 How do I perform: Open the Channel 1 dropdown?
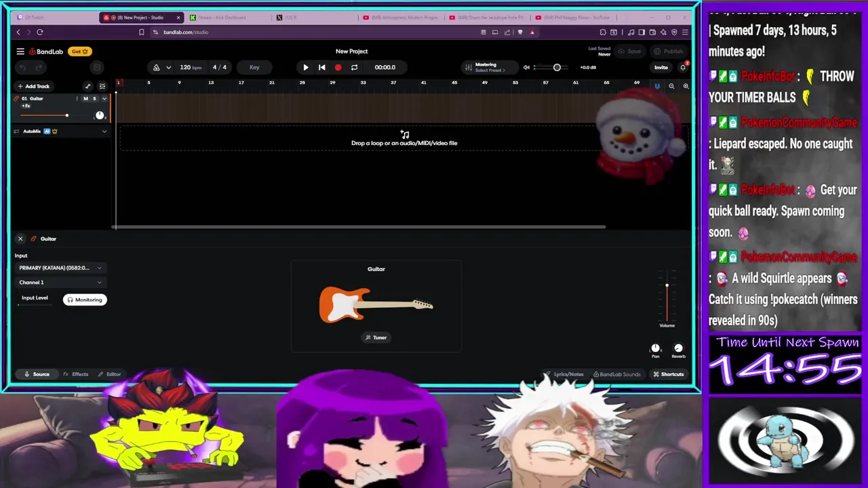(x=60, y=283)
